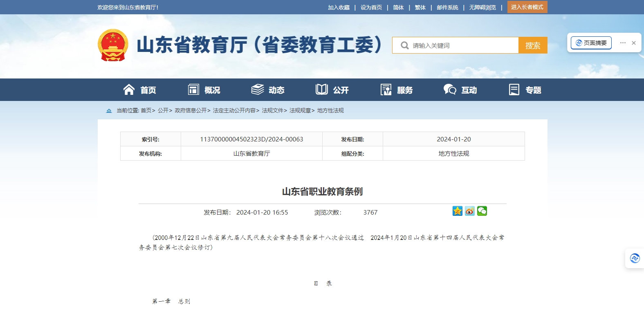
Task: Click the floating assistant icon at right edge
Action: (x=635, y=258)
